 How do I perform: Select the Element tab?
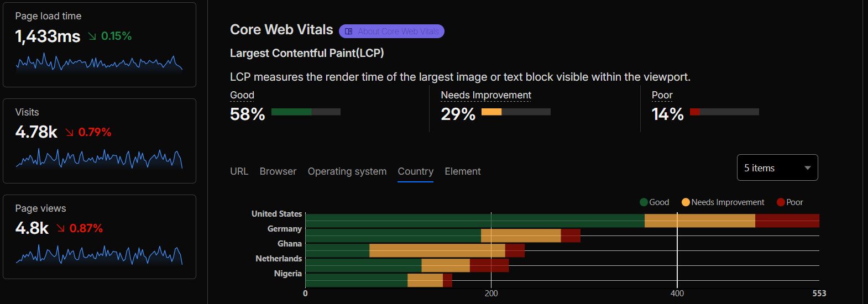point(463,171)
